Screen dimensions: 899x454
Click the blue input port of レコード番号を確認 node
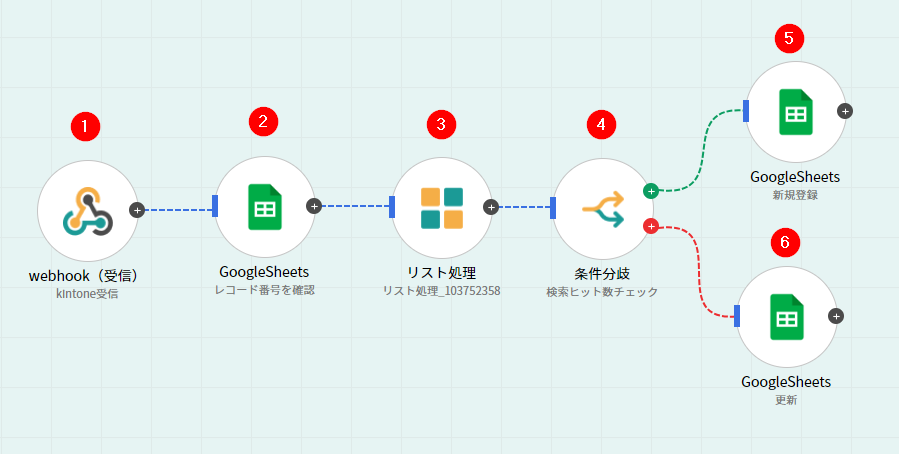click(x=215, y=206)
